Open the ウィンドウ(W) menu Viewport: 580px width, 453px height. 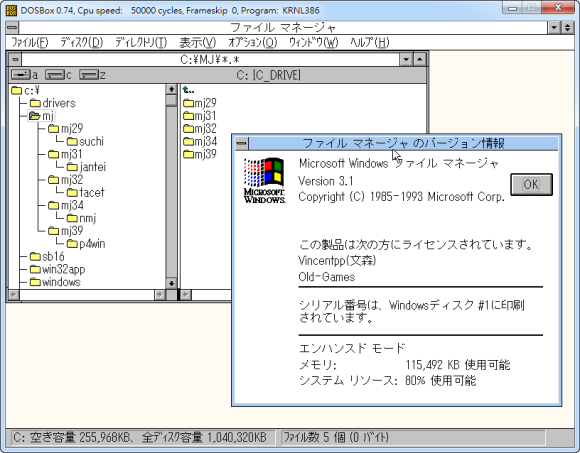point(313,43)
